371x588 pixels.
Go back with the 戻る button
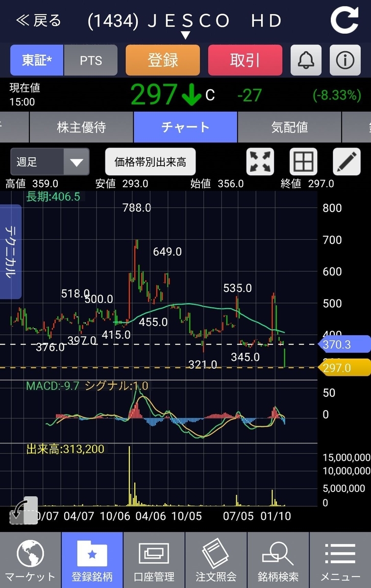[39, 21]
